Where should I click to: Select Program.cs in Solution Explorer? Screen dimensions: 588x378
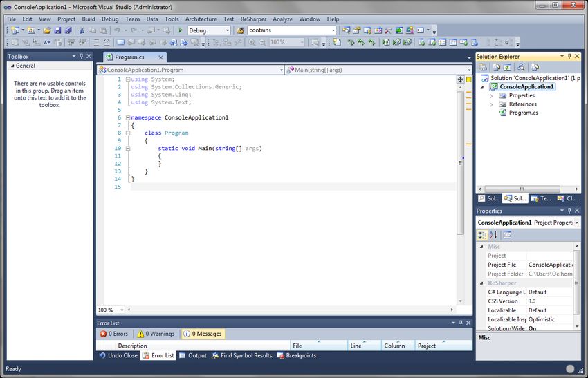523,113
